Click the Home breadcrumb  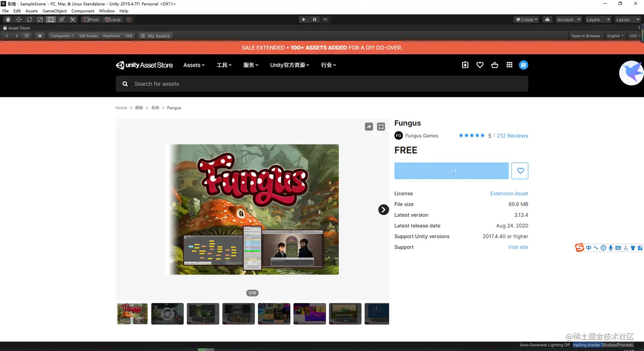pos(121,108)
